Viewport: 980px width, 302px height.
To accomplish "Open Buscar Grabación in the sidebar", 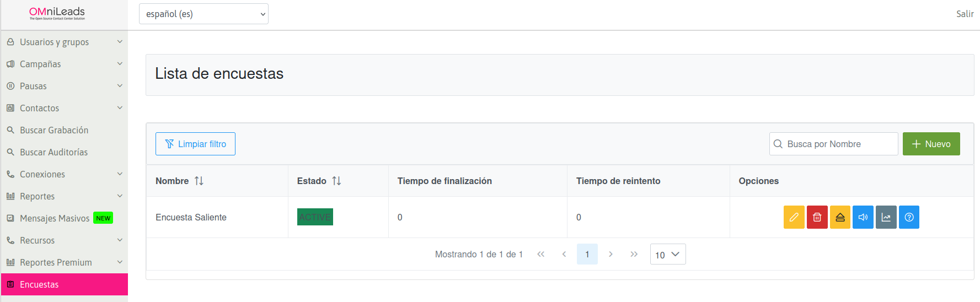I will pos(54,130).
